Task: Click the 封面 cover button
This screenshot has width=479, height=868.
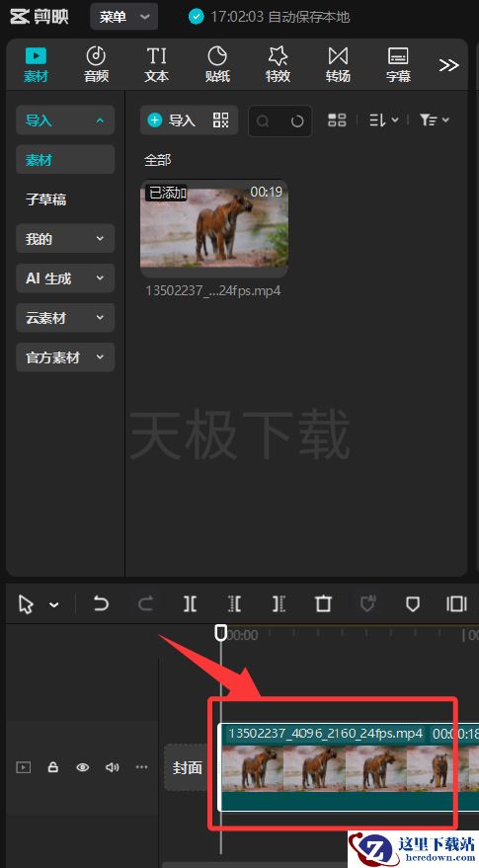Action: 188,767
